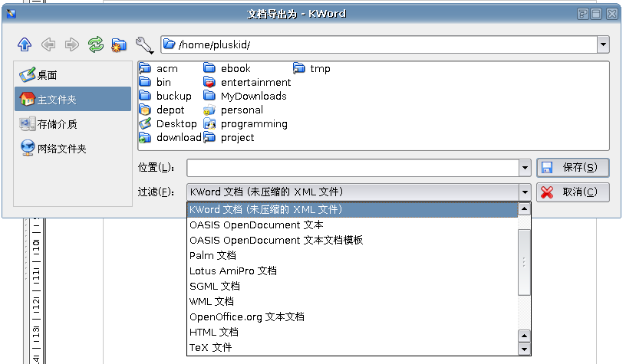Viewport: 626px width, 364px height.
Task: Click filter list scrollbar top up arrow
Action: pyautogui.click(x=524, y=209)
